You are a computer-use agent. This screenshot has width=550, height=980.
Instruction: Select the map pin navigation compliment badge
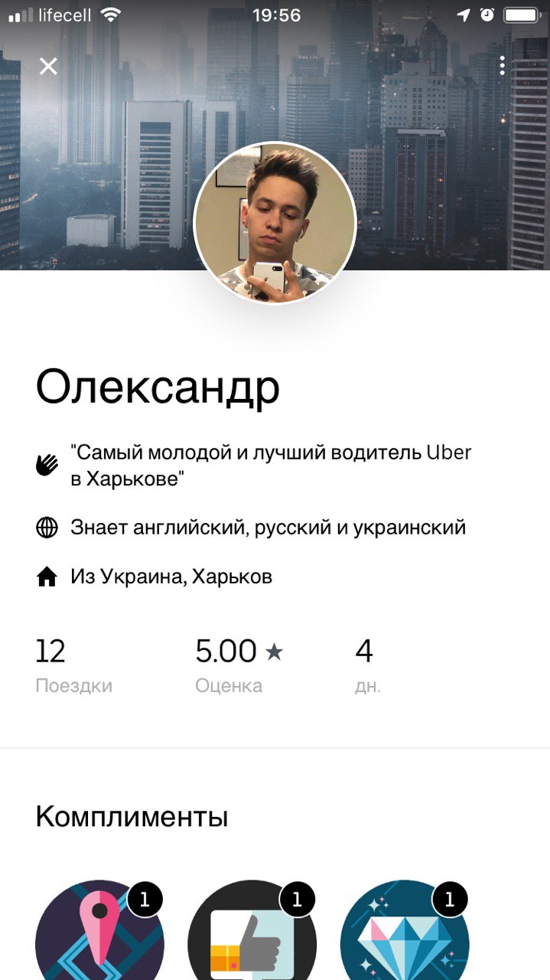(99, 930)
